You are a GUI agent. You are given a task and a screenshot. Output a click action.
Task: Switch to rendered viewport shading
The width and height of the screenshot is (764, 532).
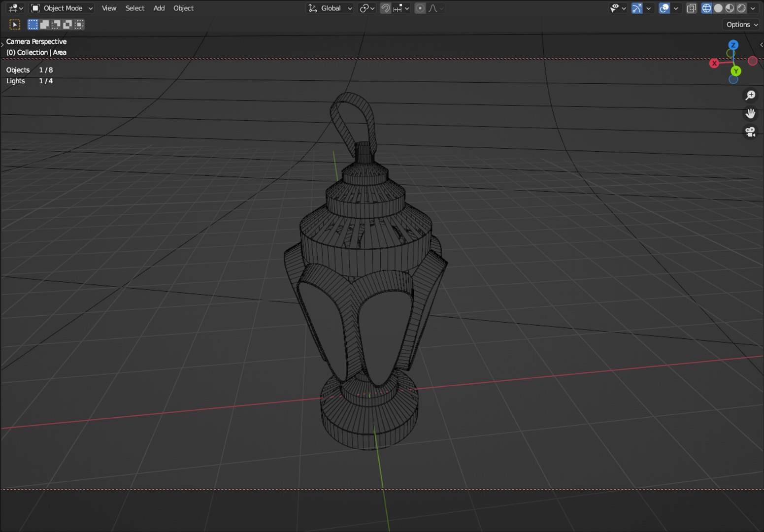[741, 8]
